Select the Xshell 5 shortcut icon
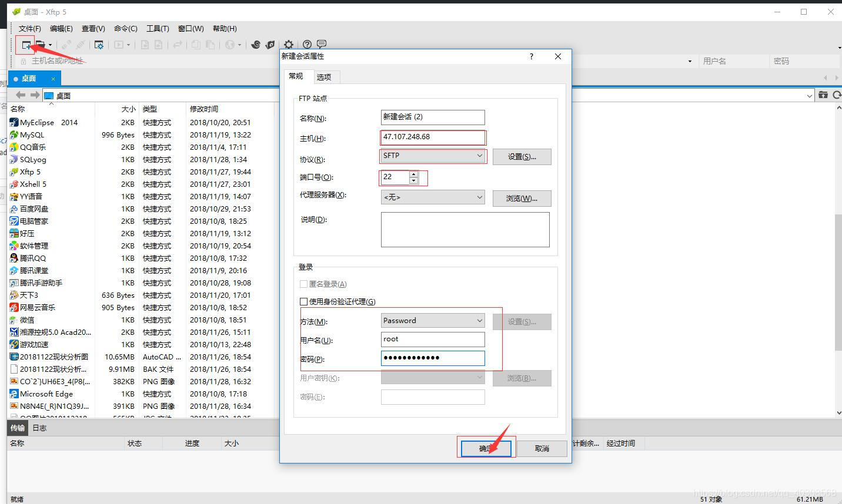Viewport: 842px width, 504px height. pos(14,184)
